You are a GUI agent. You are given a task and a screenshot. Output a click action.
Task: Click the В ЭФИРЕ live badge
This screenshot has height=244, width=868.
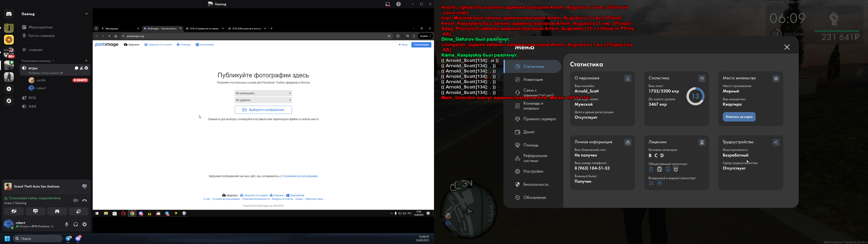[80, 80]
